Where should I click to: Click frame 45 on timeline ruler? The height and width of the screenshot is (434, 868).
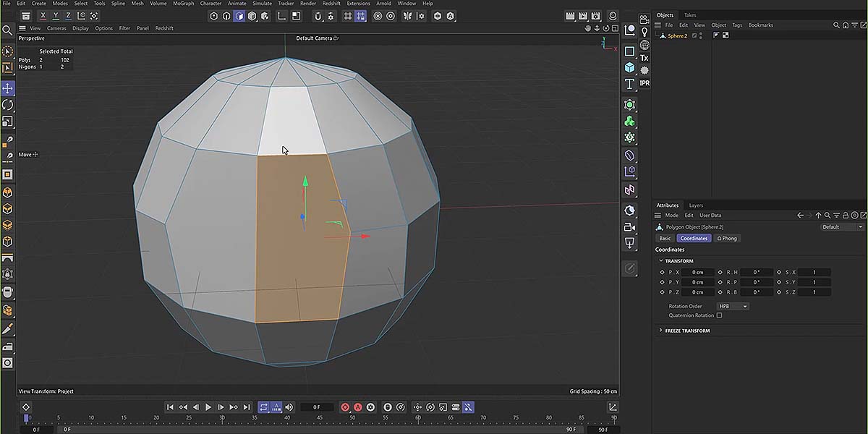point(319,418)
